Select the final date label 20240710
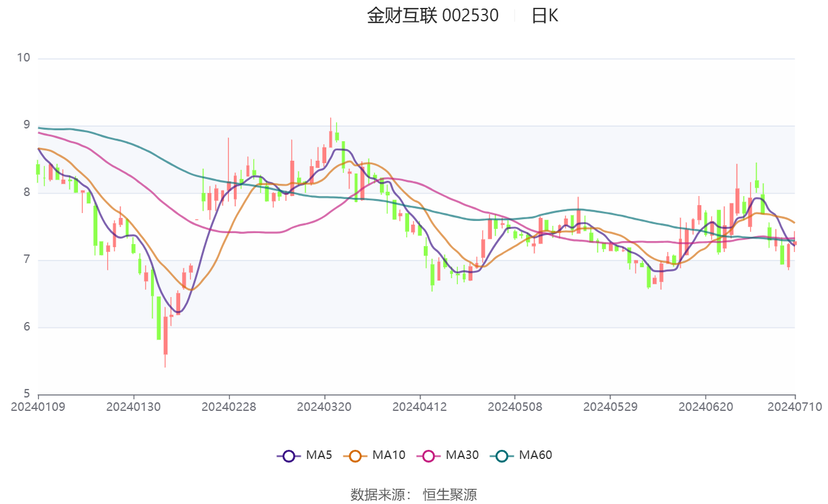 pyautogui.click(x=795, y=407)
